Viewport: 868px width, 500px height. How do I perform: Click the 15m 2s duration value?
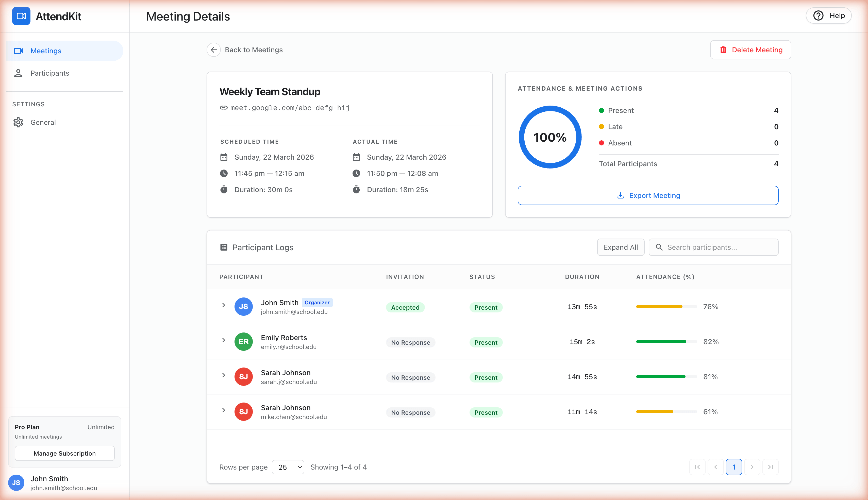582,342
